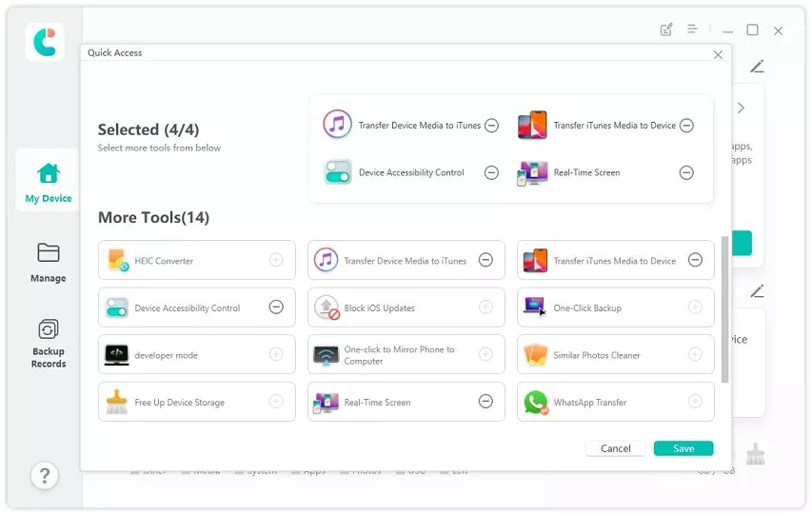
Task: Click the Similar Photos Cleaner icon
Action: pos(536,355)
